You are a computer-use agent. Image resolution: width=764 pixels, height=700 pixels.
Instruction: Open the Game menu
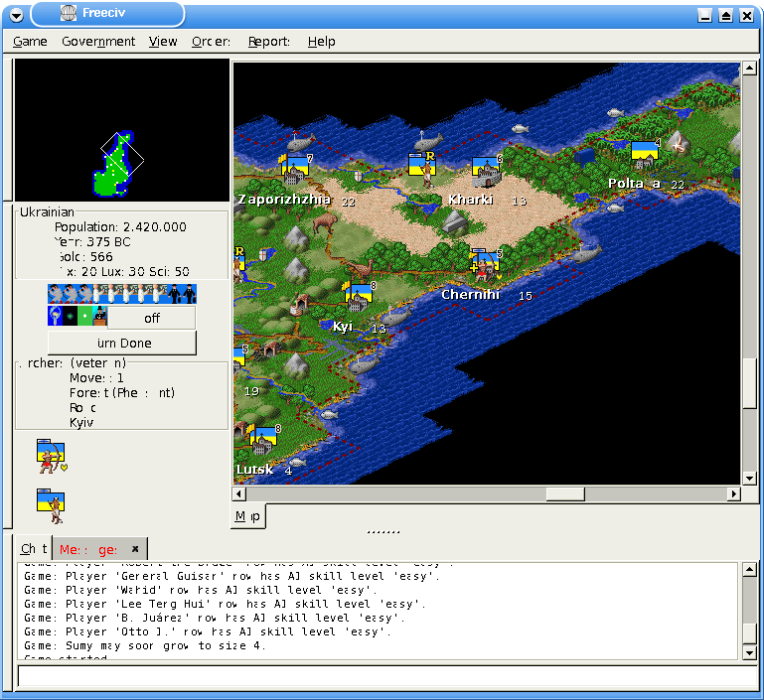(30, 42)
